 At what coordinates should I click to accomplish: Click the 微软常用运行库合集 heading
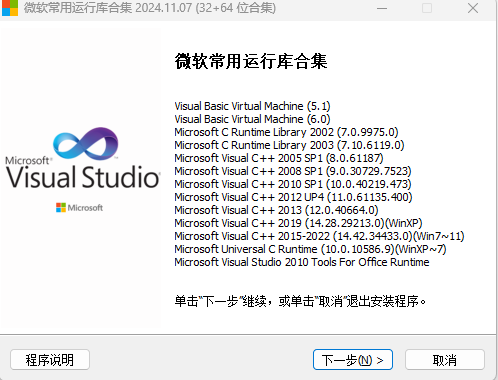(251, 61)
